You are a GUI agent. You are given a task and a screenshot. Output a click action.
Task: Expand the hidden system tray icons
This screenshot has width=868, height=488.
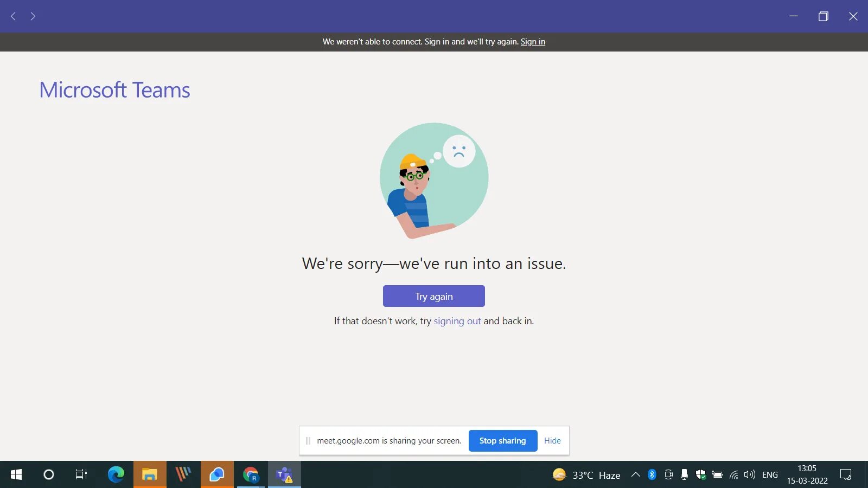click(x=636, y=475)
